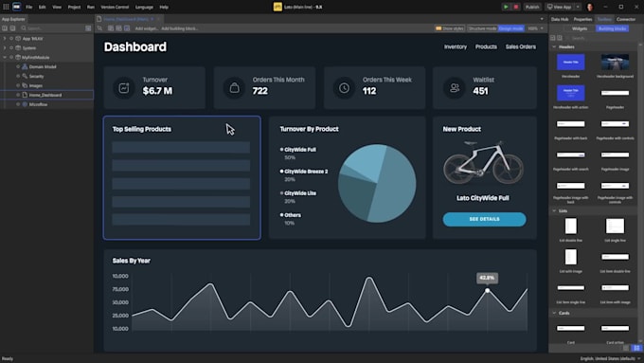
Task: Switch to the Connector tab
Action: [626, 19]
